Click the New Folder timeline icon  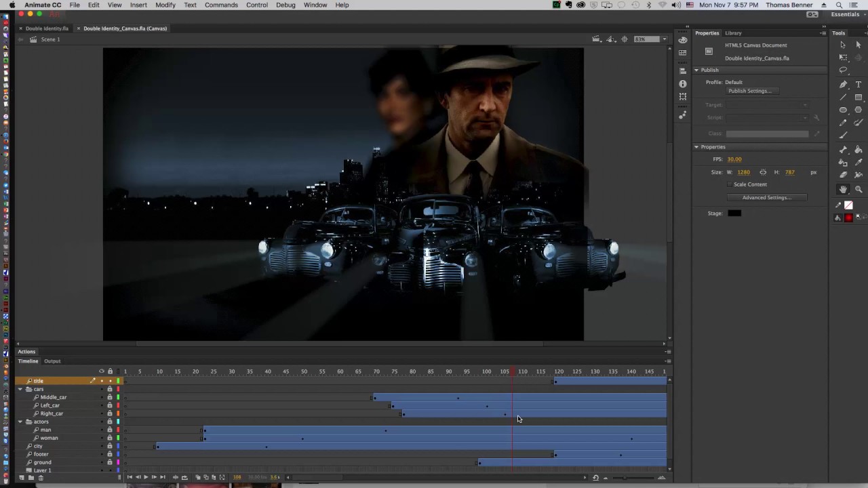pyautogui.click(x=31, y=478)
